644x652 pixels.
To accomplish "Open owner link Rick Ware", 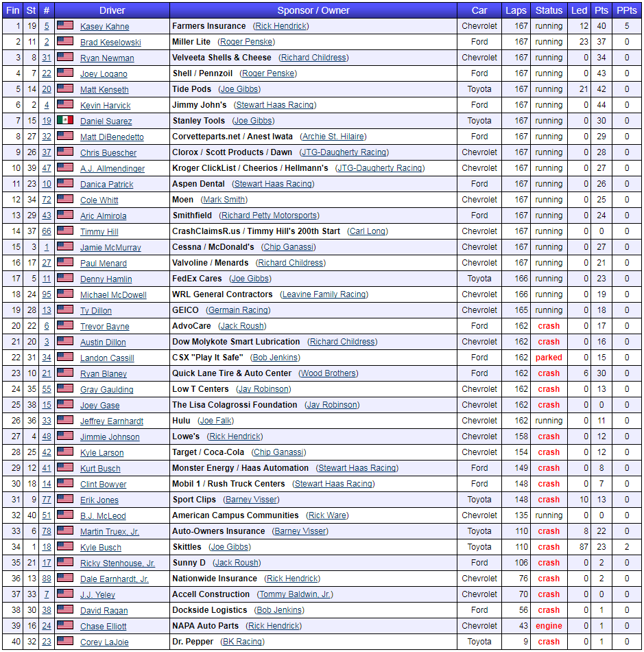I will [327, 515].
